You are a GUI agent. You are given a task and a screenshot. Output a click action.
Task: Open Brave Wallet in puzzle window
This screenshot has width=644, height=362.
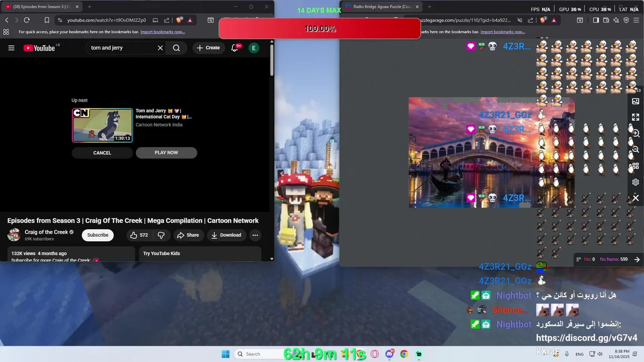606,20
